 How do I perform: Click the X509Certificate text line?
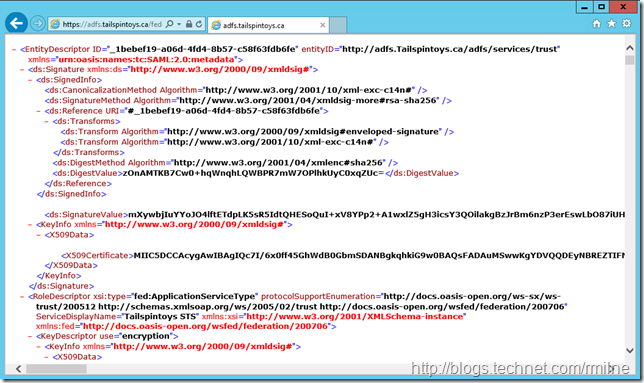click(x=343, y=255)
